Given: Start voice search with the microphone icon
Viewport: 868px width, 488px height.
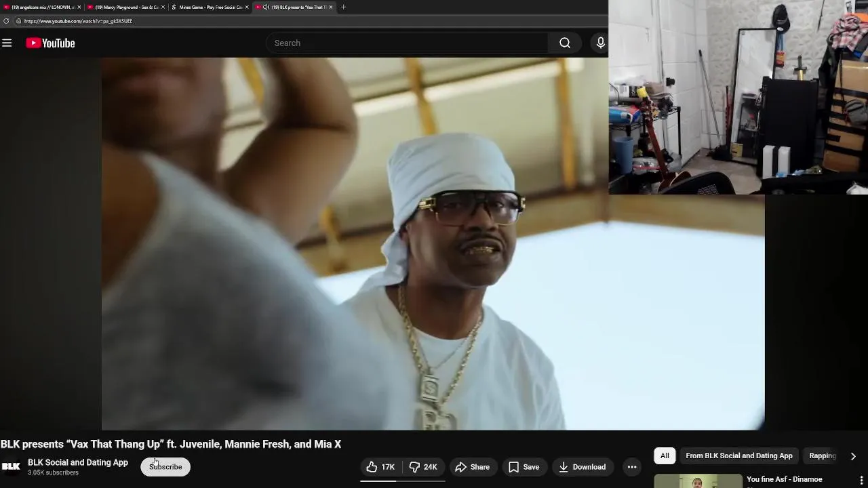Looking at the screenshot, I should coord(600,43).
